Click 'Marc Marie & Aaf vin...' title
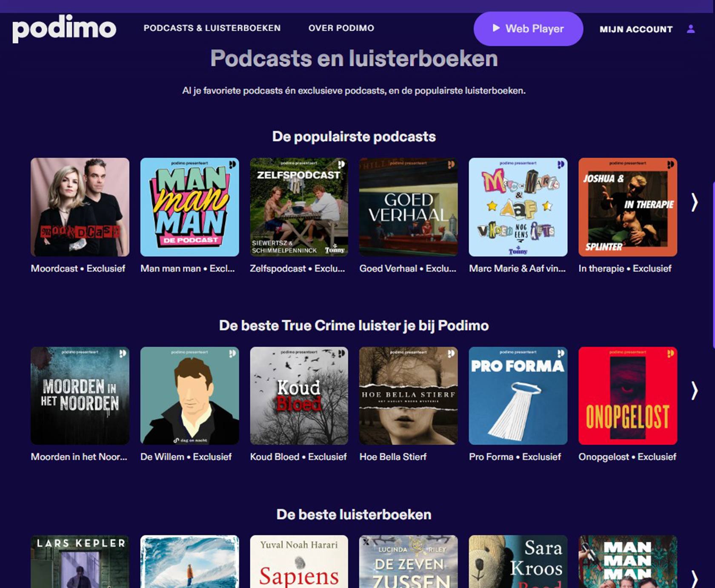The width and height of the screenshot is (715, 588). tap(518, 268)
